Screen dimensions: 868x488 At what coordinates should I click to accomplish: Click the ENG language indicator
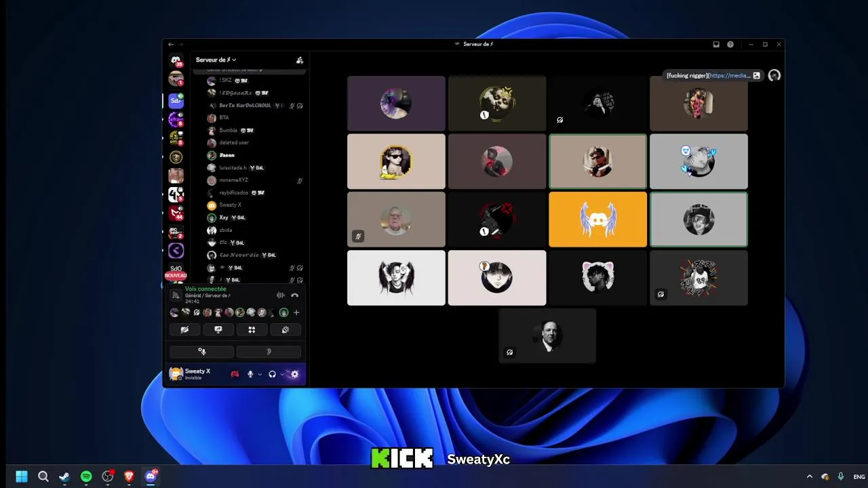click(x=859, y=477)
